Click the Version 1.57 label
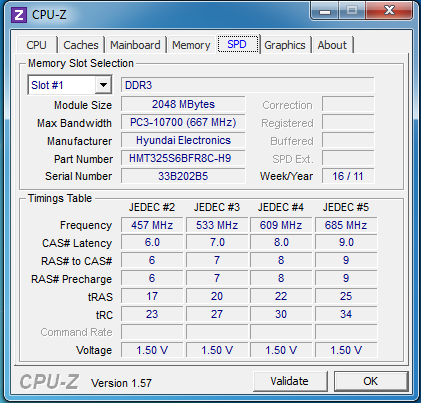The width and height of the screenshot is (421, 403). point(121,383)
